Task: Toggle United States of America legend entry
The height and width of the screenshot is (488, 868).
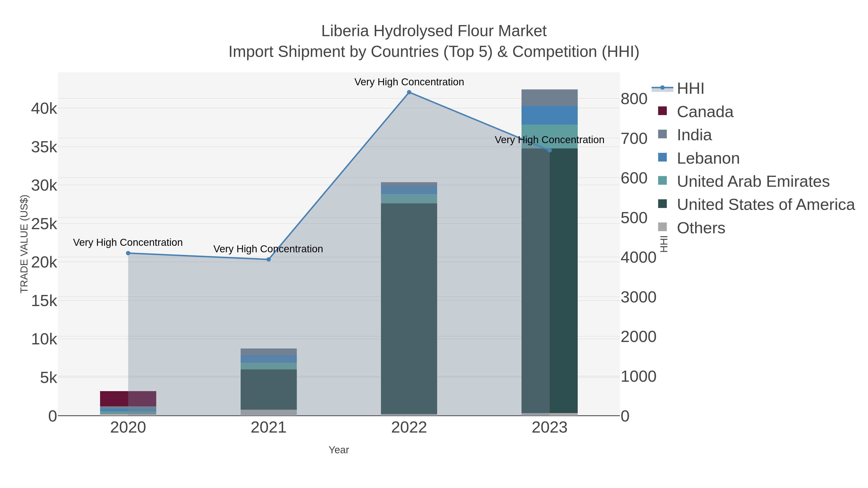Action: point(756,205)
